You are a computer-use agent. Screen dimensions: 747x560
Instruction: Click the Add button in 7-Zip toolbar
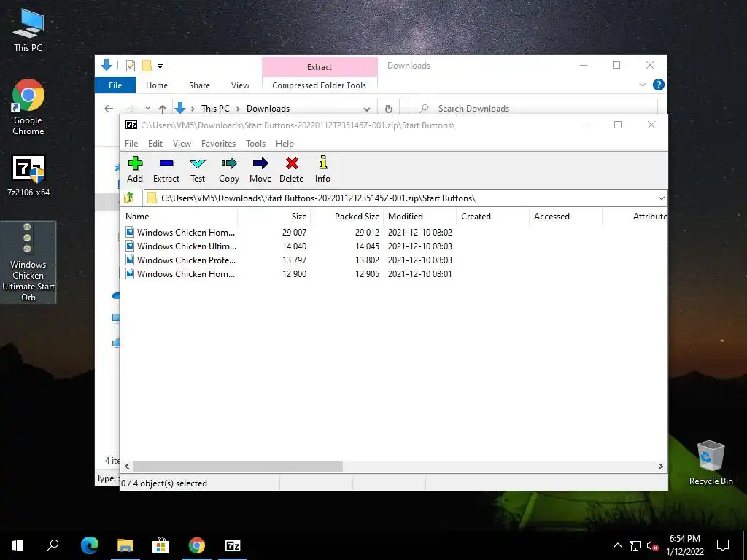coord(135,169)
